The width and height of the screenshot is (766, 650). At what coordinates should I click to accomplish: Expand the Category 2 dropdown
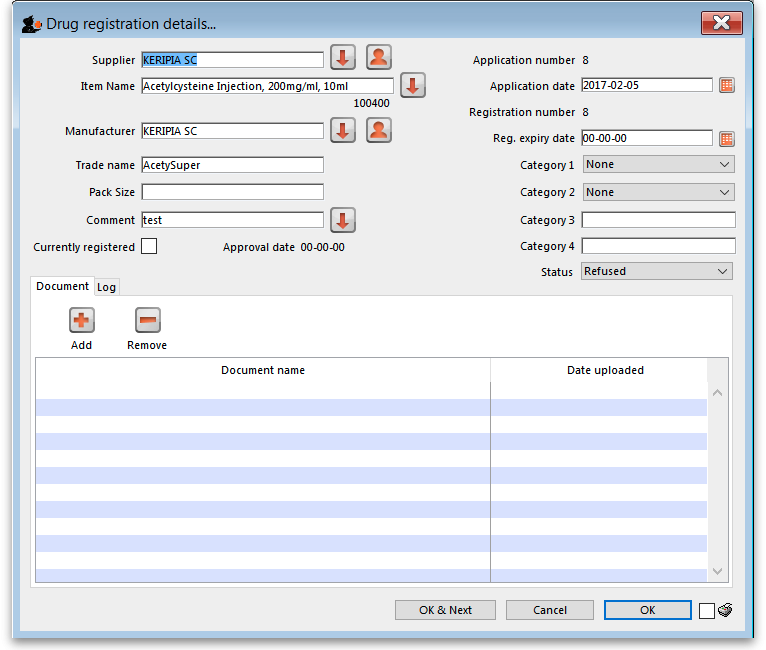[658, 192]
